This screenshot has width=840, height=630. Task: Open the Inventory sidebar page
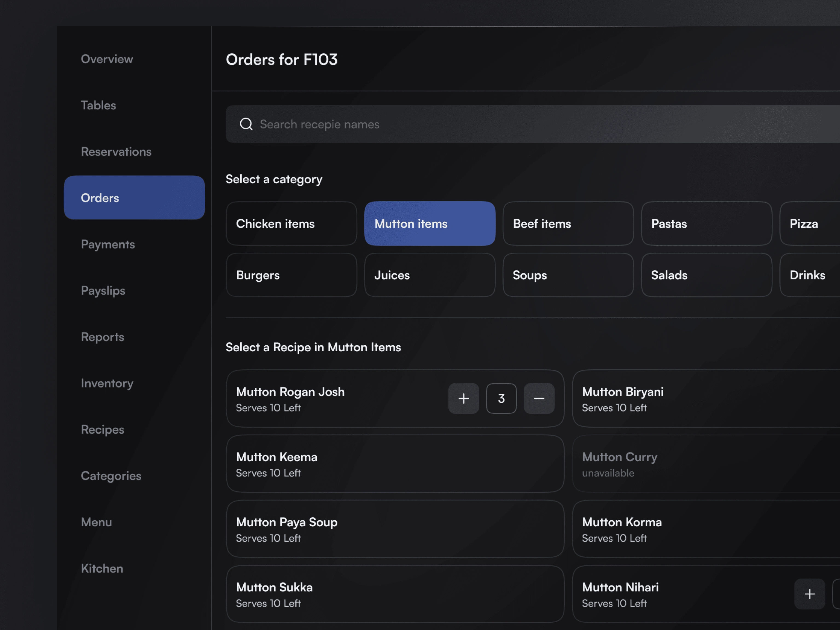[107, 383]
